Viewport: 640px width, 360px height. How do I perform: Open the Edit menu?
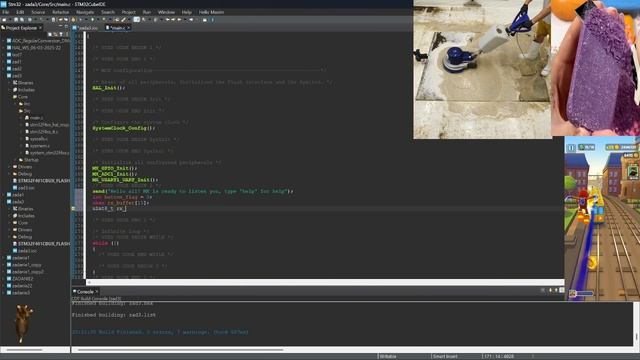pyautogui.click(x=20, y=12)
